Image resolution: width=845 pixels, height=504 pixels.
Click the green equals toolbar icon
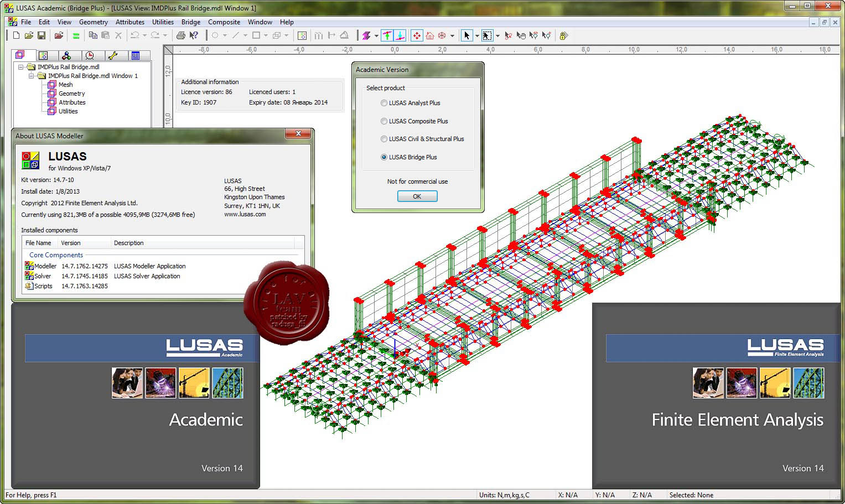(x=76, y=36)
